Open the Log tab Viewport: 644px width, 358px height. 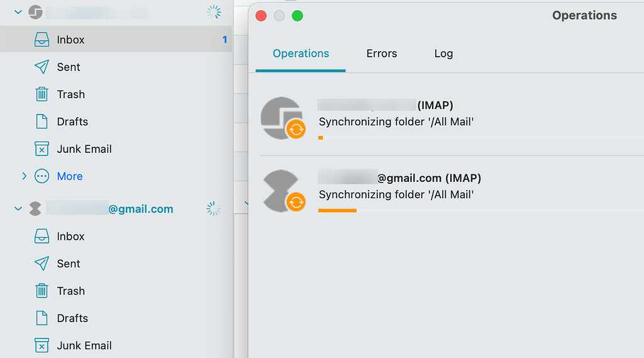443,53
